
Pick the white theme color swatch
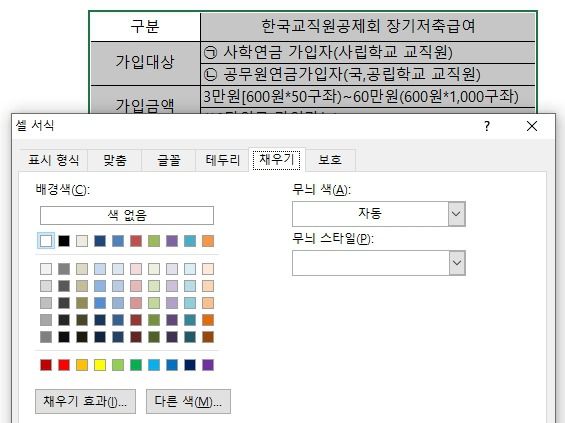pos(46,241)
